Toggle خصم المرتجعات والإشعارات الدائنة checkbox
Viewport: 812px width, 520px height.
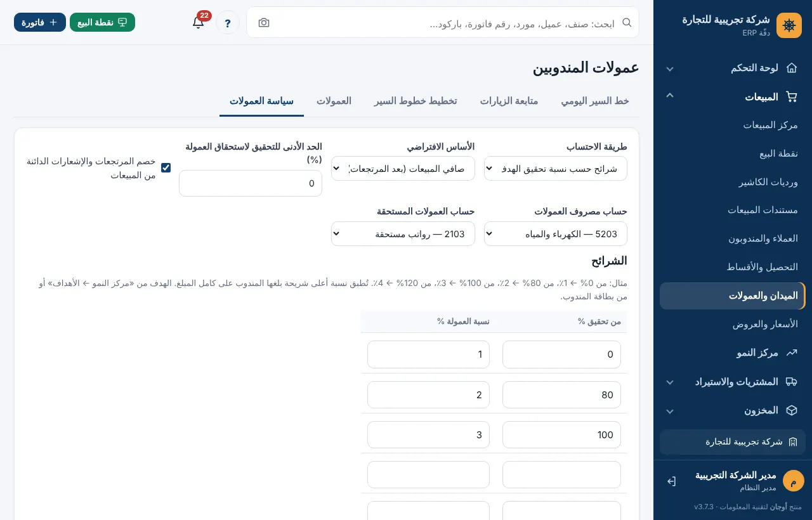pyautogui.click(x=166, y=168)
